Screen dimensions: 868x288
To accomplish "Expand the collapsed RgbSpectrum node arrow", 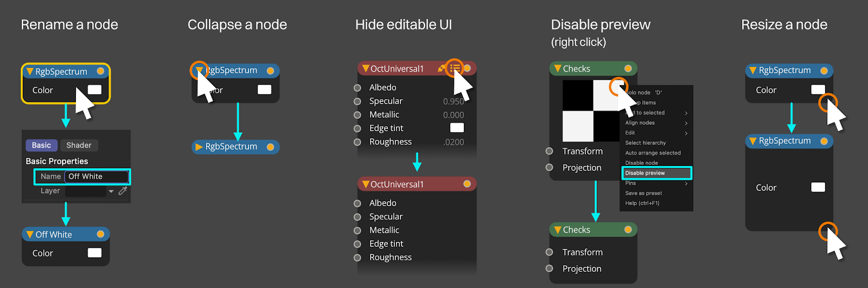I will tap(199, 147).
